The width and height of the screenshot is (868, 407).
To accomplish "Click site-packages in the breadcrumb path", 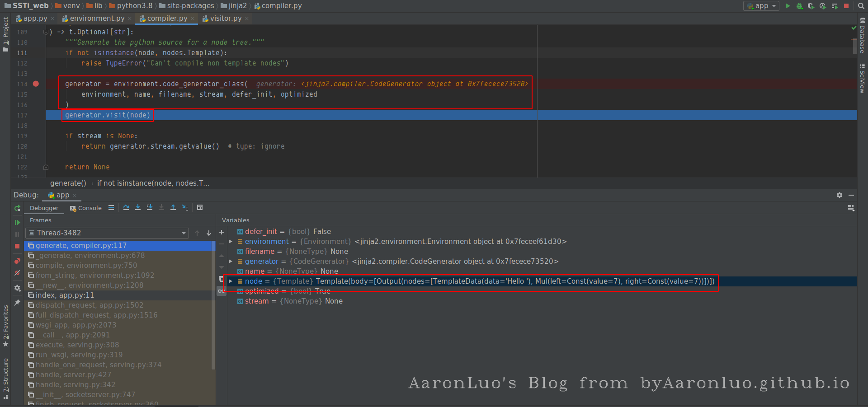I will (186, 6).
